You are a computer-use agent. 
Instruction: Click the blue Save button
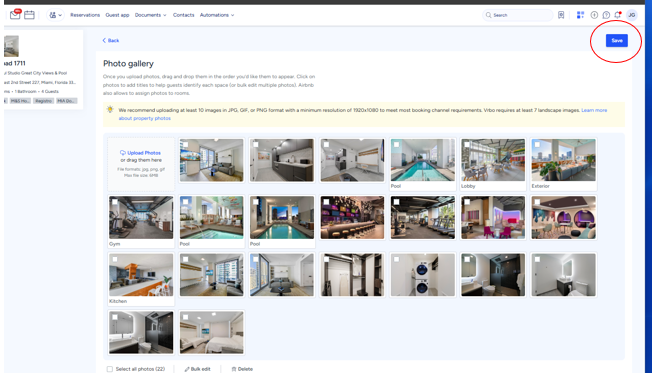click(617, 41)
